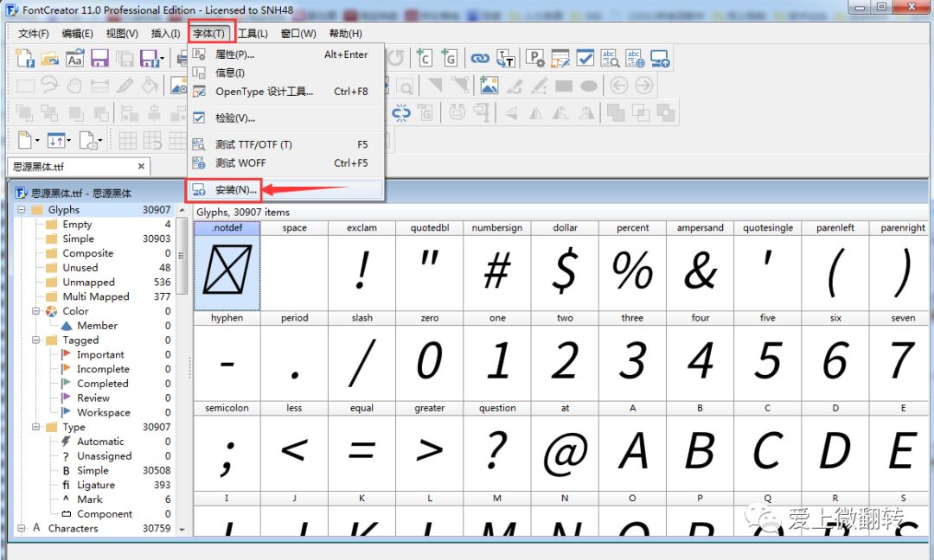The image size is (934, 560).
Task: Select the .notdef glyph cell
Action: tap(227, 265)
